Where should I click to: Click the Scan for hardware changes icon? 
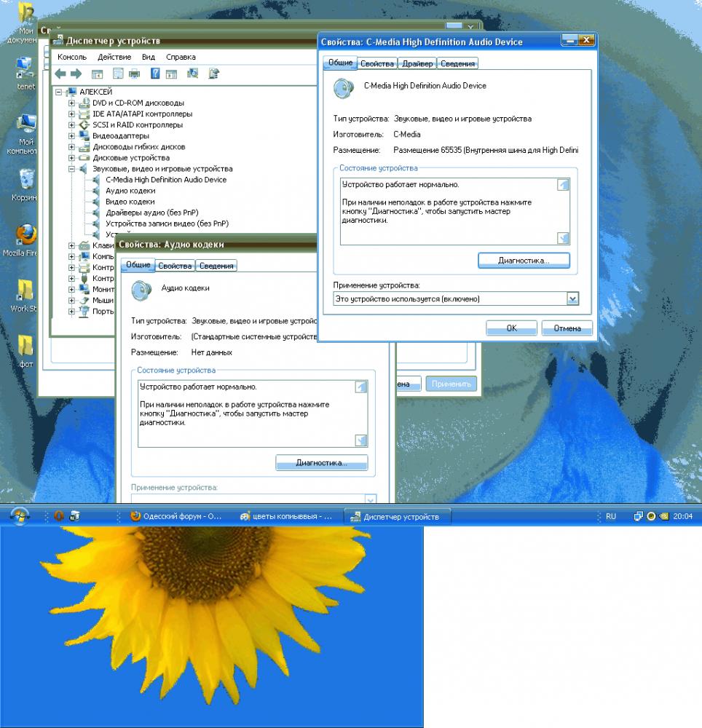click(193, 74)
